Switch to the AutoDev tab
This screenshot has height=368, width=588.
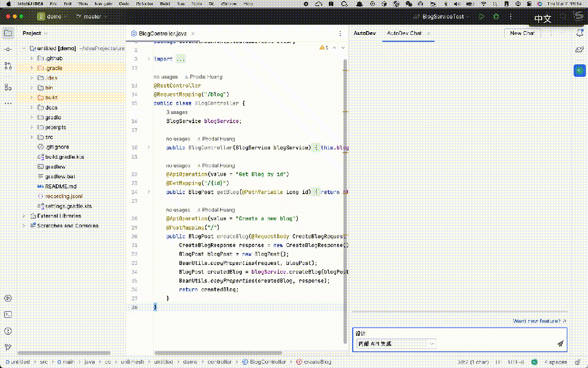[x=364, y=33]
